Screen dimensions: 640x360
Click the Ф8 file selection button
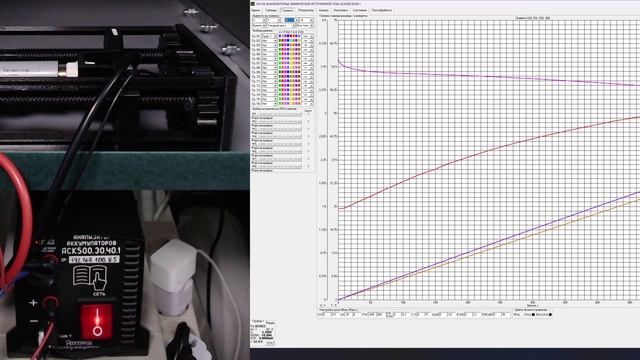click(x=278, y=167)
